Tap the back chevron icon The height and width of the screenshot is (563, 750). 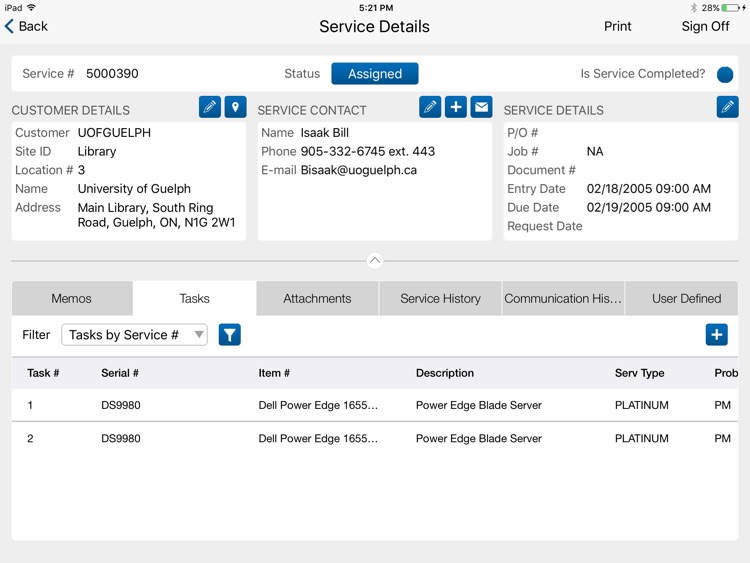point(9,26)
